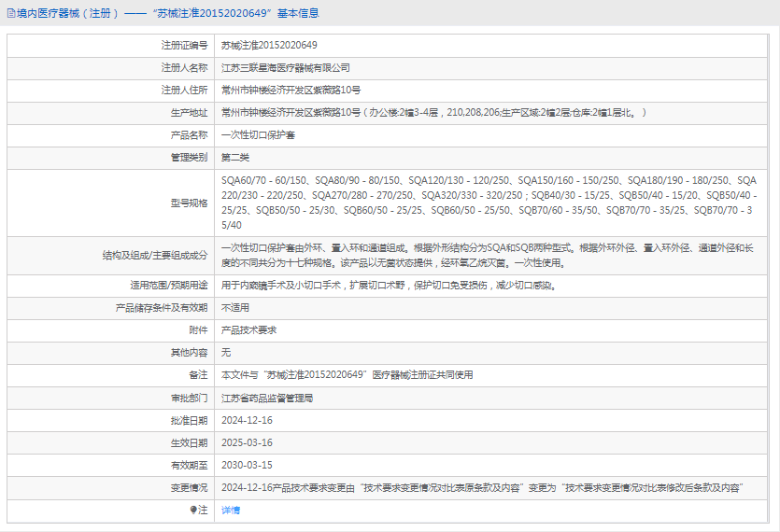
Task: Click the structure composition description paragraph
Action: 488,255
